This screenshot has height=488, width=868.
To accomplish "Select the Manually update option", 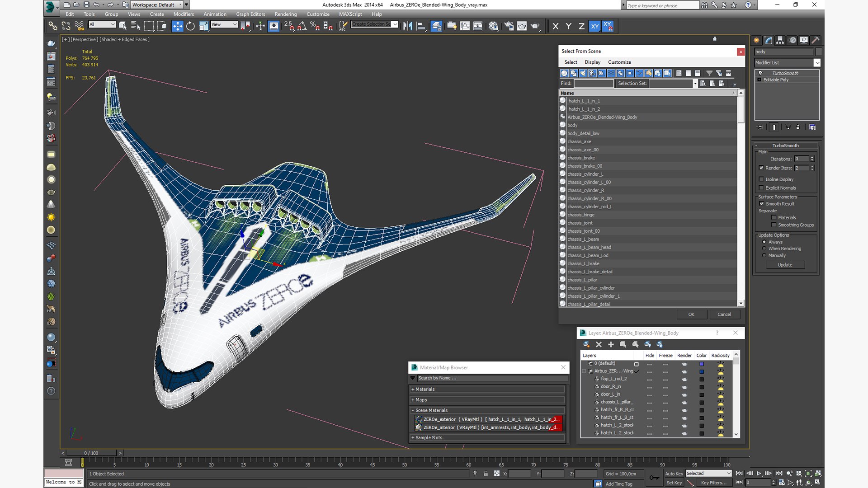I will [x=764, y=255].
